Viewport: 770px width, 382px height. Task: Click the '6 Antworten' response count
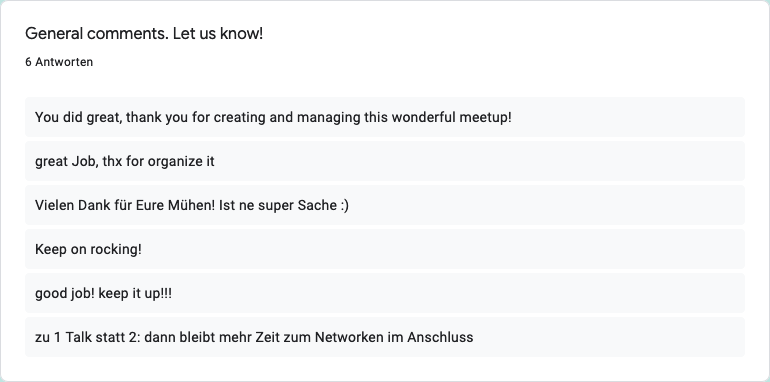[x=59, y=62]
